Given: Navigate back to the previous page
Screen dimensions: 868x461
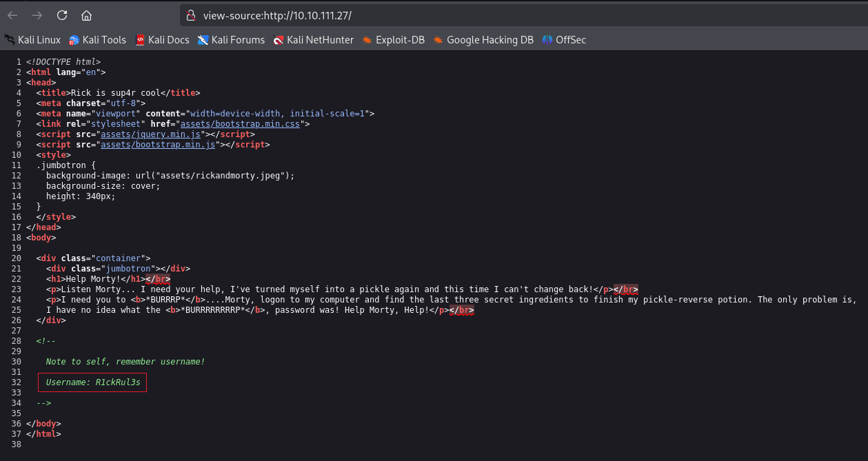Looking at the screenshot, I should click(x=12, y=14).
